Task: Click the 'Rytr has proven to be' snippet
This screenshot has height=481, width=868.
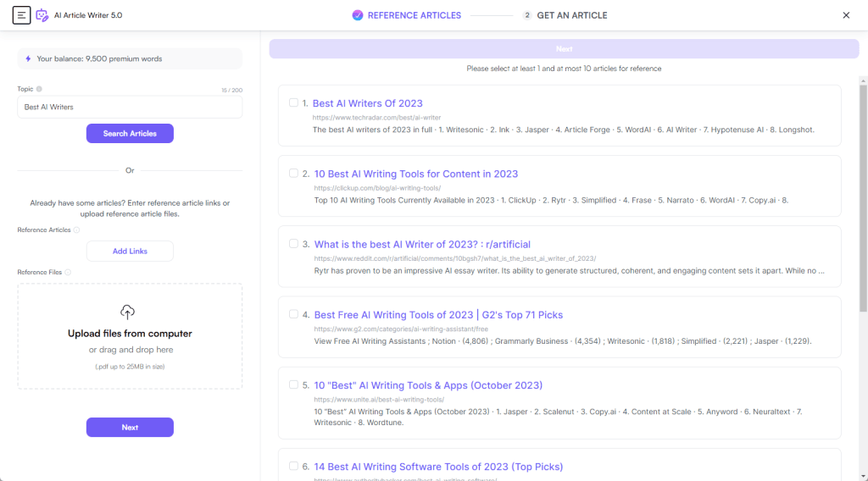Action: point(569,271)
